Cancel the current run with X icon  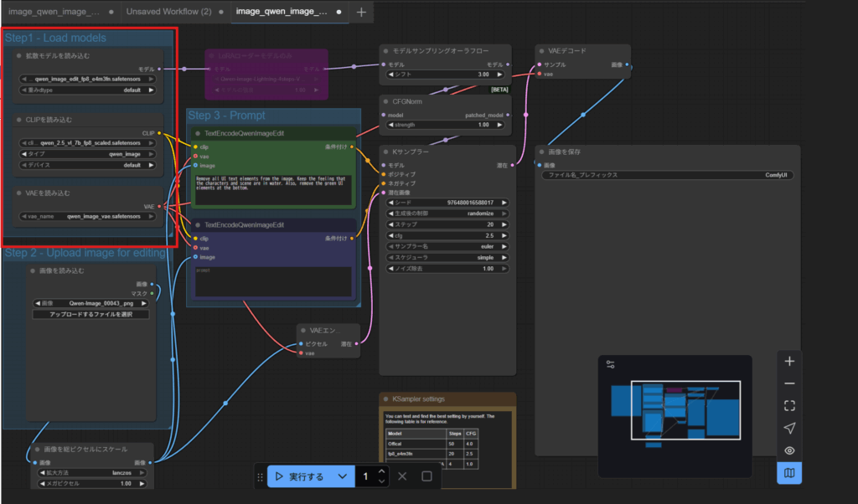pyautogui.click(x=402, y=476)
